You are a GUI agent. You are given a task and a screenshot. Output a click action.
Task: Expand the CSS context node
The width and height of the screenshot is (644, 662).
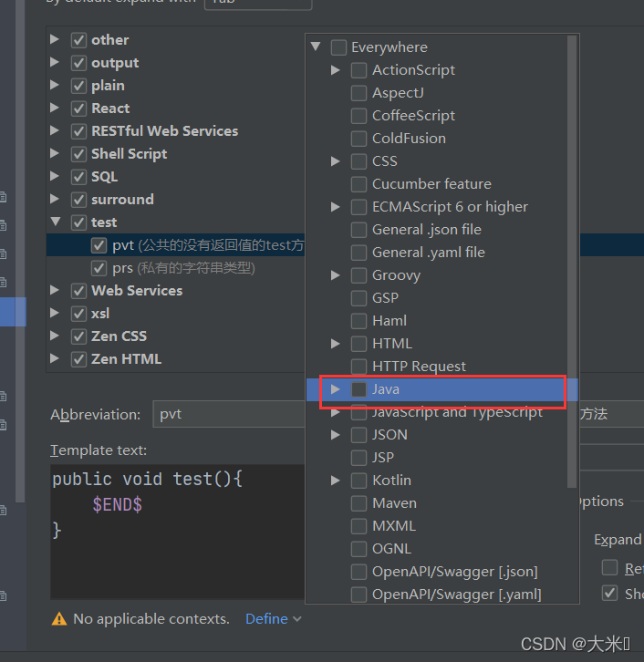pyautogui.click(x=336, y=161)
